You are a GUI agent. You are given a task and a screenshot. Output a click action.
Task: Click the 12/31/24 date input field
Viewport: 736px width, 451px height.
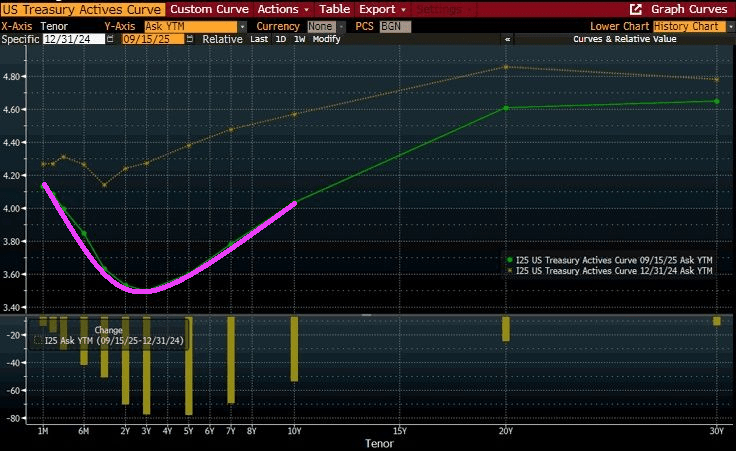77,39
